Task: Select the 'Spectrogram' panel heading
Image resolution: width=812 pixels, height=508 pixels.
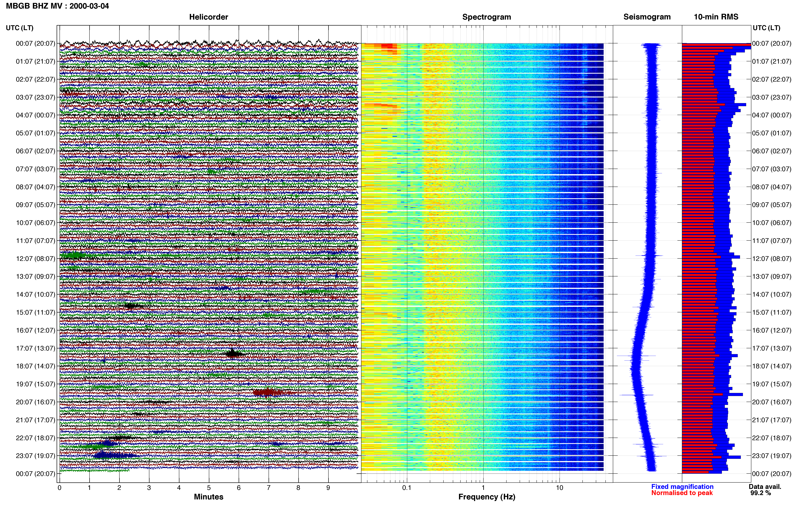Action: tap(487, 17)
